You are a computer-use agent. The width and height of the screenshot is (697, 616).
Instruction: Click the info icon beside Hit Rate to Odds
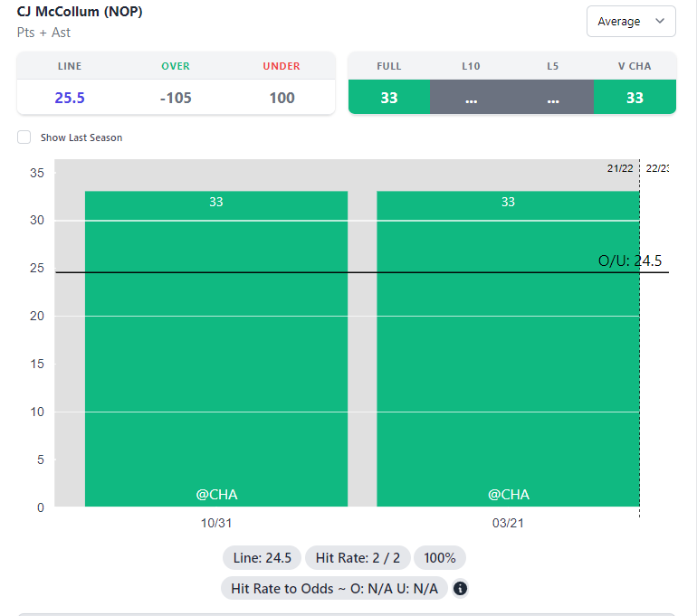point(460,589)
